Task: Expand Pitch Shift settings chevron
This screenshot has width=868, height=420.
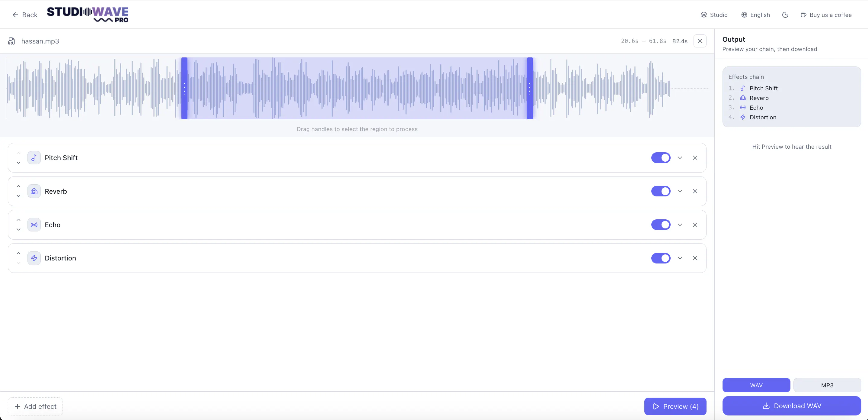Action: 680,158
